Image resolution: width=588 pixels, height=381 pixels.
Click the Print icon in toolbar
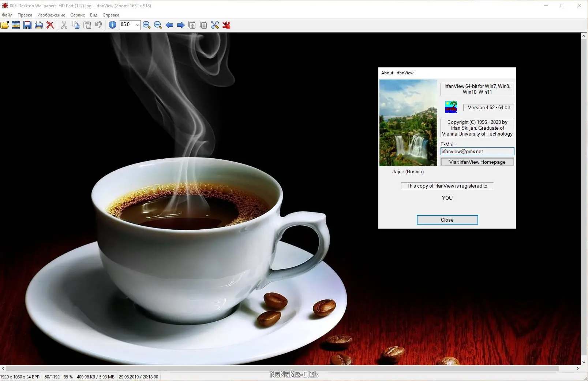(x=39, y=25)
